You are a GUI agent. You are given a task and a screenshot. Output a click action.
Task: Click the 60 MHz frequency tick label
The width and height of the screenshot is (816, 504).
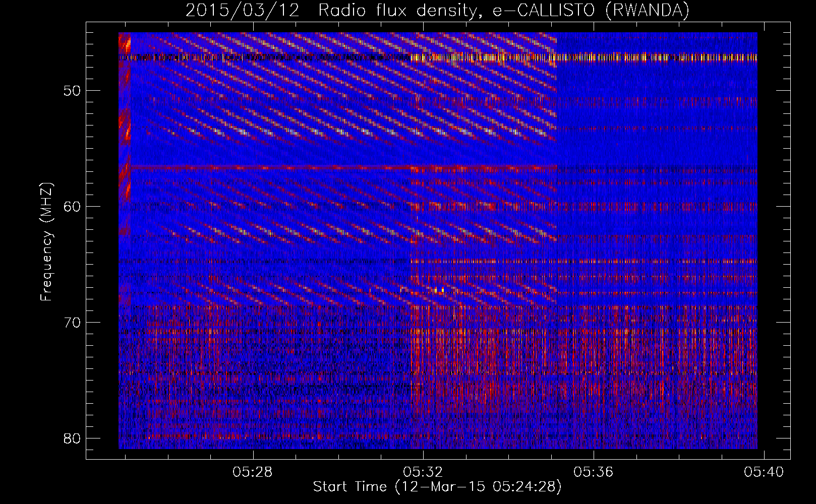[x=73, y=207]
